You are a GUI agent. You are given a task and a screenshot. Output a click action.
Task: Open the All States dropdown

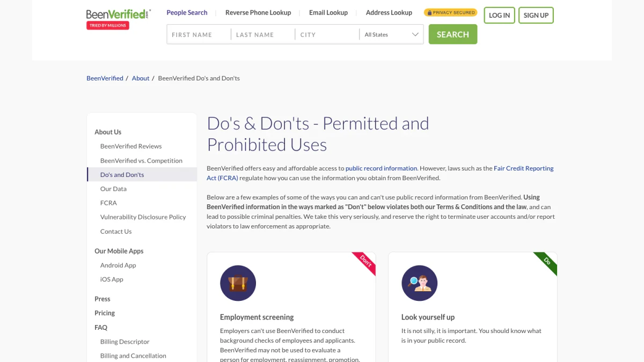coord(391,34)
